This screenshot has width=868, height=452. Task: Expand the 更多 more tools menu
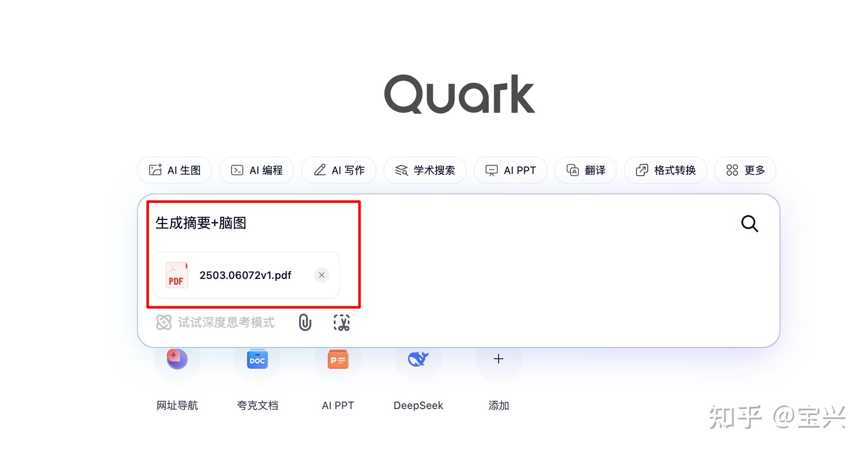point(745,170)
